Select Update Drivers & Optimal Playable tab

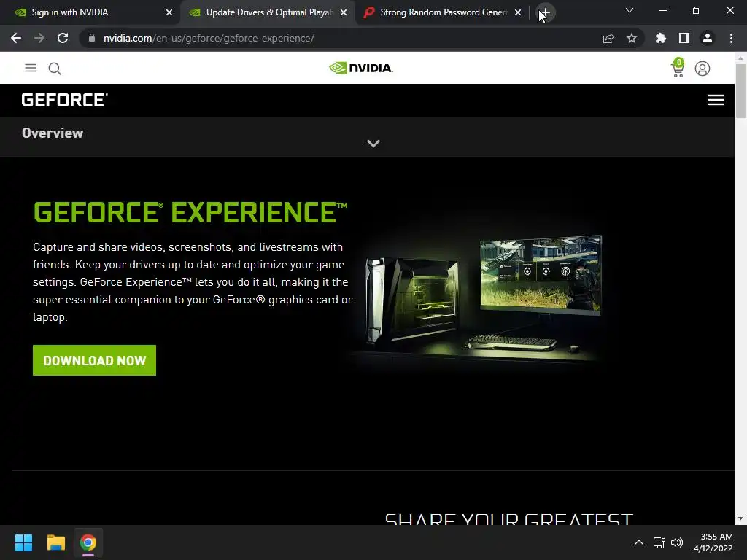click(x=267, y=12)
